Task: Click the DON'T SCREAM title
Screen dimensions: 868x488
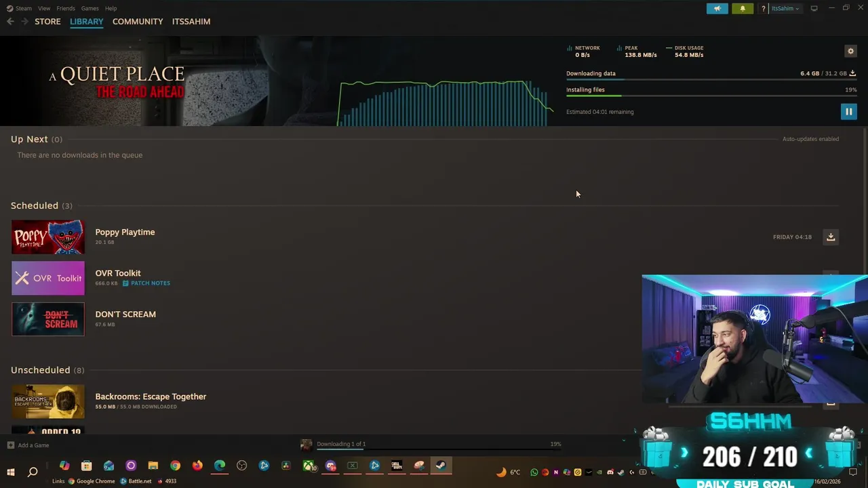Action: (x=125, y=314)
